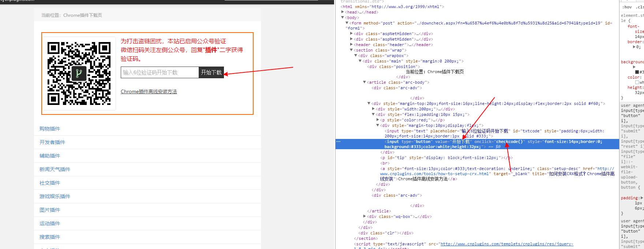Open the 图片插件 category
Viewport: 644px width, 249px height.
click(x=50, y=210)
